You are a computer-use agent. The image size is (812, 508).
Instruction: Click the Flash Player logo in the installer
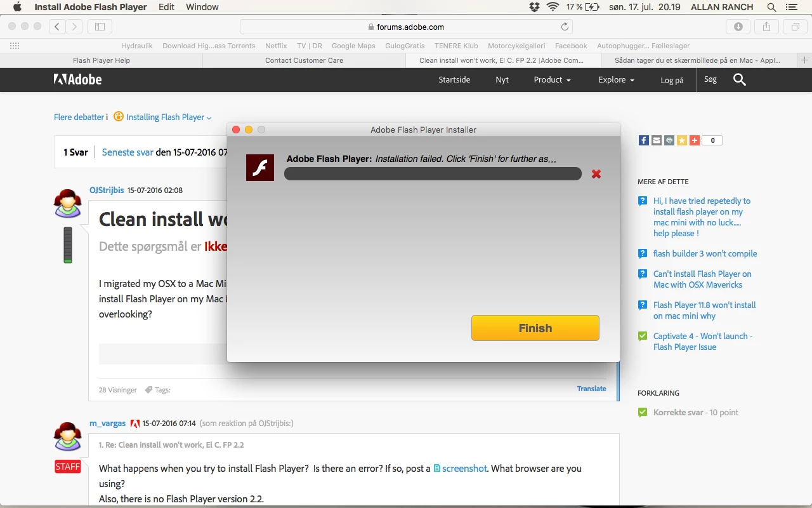coord(260,168)
